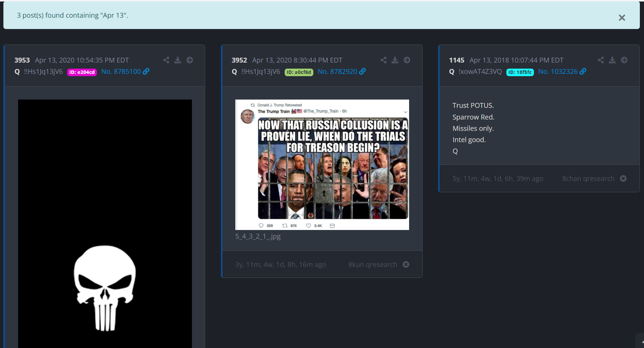Click tripcode !xowAT4Z3VQ
Image resolution: width=644 pixels, height=348 pixels.
click(x=480, y=71)
